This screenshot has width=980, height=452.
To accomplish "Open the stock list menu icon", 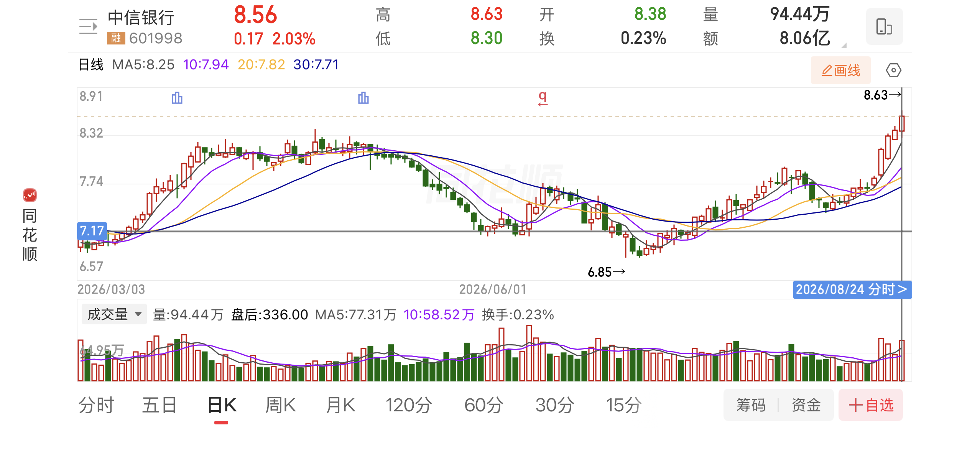I will pos(88,26).
